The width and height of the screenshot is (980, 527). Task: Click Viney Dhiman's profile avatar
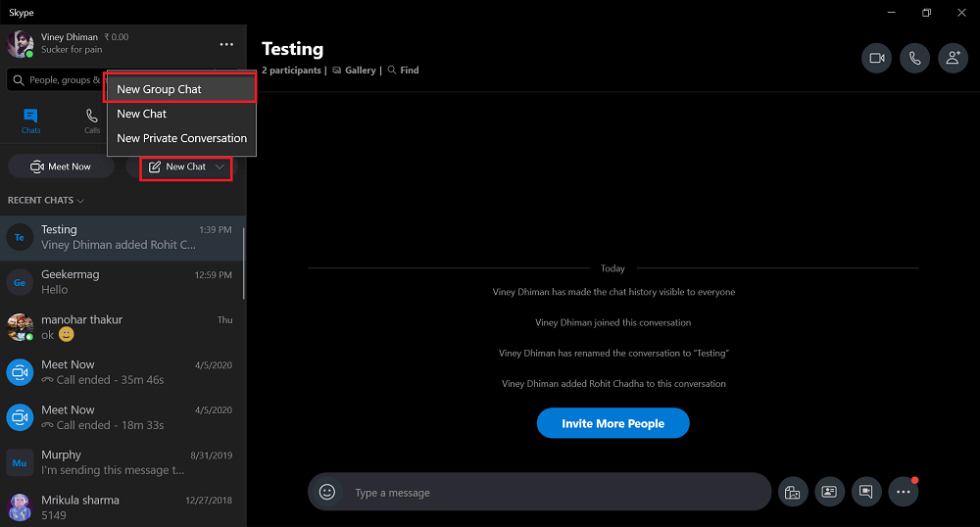point(20,44)
